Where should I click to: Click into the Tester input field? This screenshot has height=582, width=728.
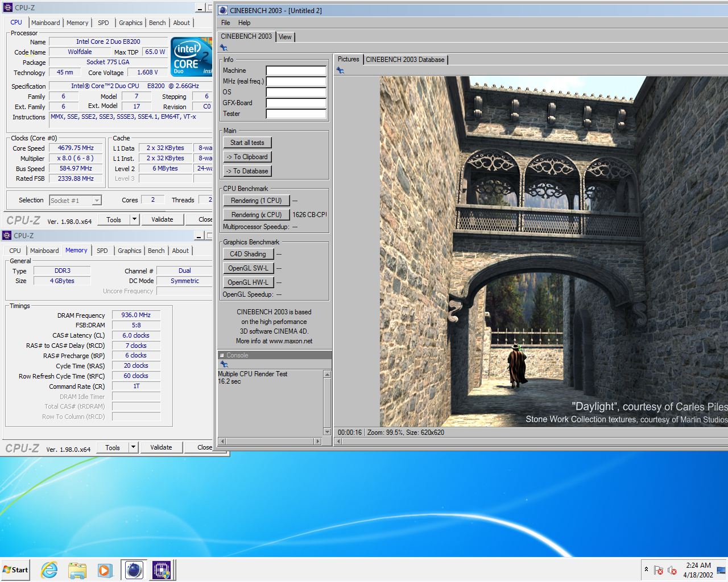(296, 114)
